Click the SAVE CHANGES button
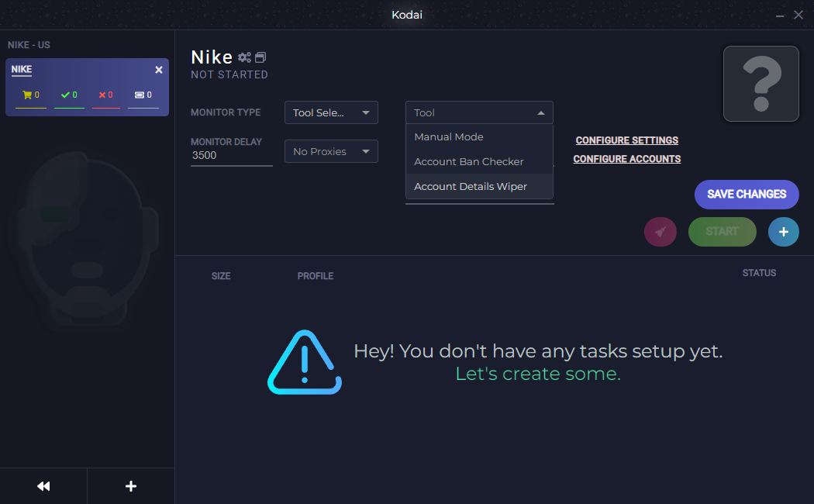The width and height of the screenshot is (814, 504). click(x=747, y=195)
